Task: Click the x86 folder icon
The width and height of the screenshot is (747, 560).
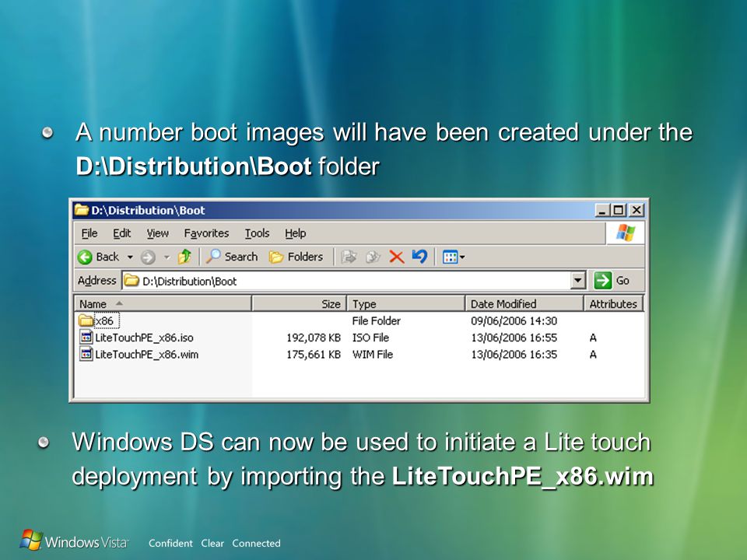Action: [x=86, y=320]
